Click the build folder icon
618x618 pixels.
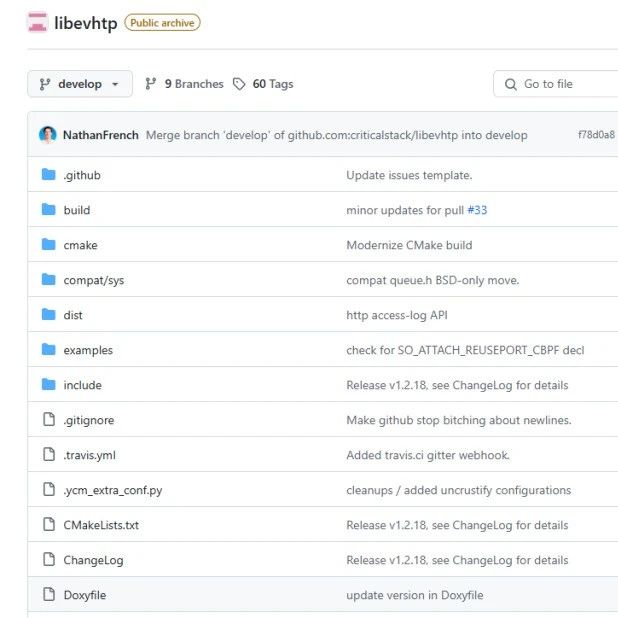pyautogui.click(x=49, y=210)
